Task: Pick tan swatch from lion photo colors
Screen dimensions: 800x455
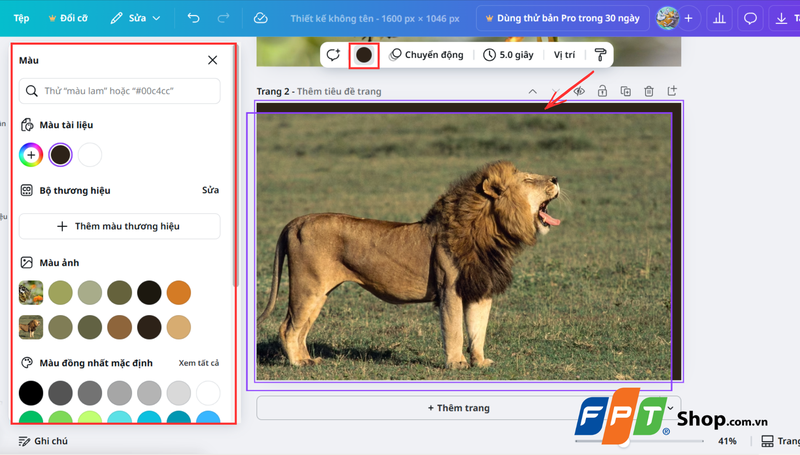Action: point(179,327)
